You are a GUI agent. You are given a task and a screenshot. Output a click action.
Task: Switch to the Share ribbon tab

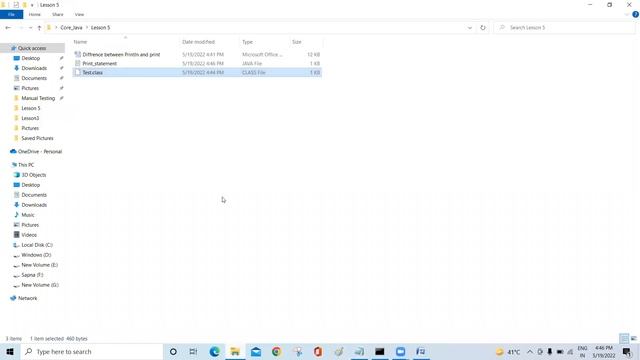tap(58, 14)
